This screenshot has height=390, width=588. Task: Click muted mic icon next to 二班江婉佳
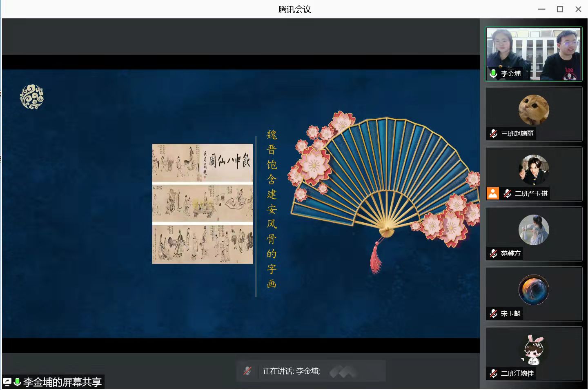(x=493, y=373)
